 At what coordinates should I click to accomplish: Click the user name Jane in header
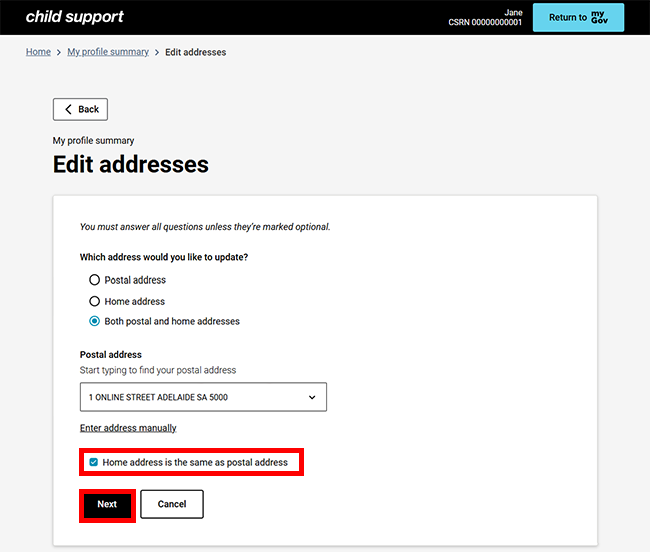pyautogui.click(x=513, y=12)
